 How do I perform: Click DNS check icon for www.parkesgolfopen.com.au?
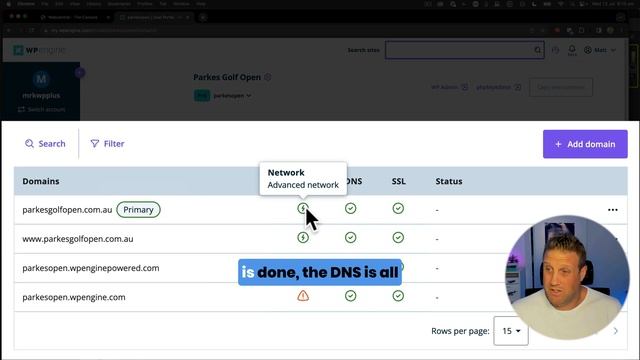(x=350, y=238)
